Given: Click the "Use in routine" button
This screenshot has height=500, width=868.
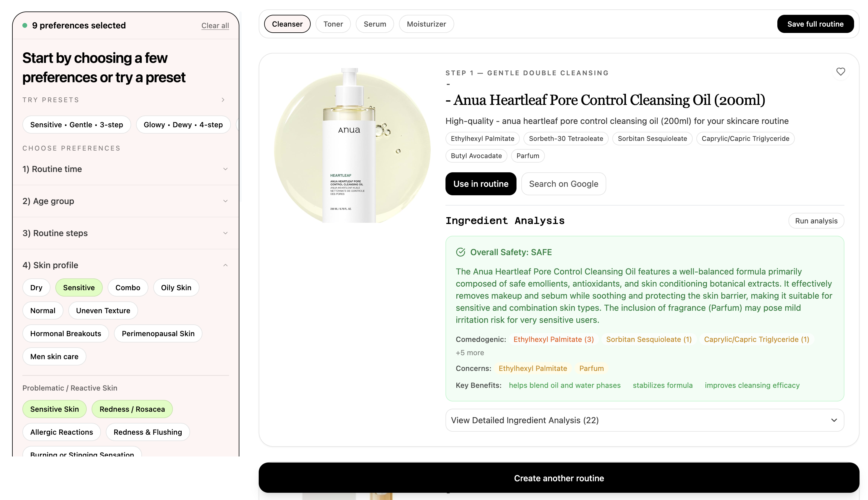Looking at the screenshot, I should click(x=481, y=184).
